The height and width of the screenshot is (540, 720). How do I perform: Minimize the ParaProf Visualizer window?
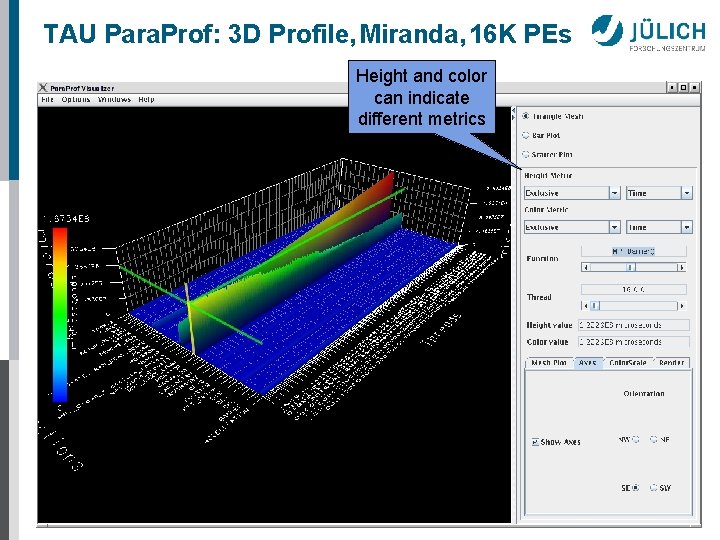tap(672, 87)
